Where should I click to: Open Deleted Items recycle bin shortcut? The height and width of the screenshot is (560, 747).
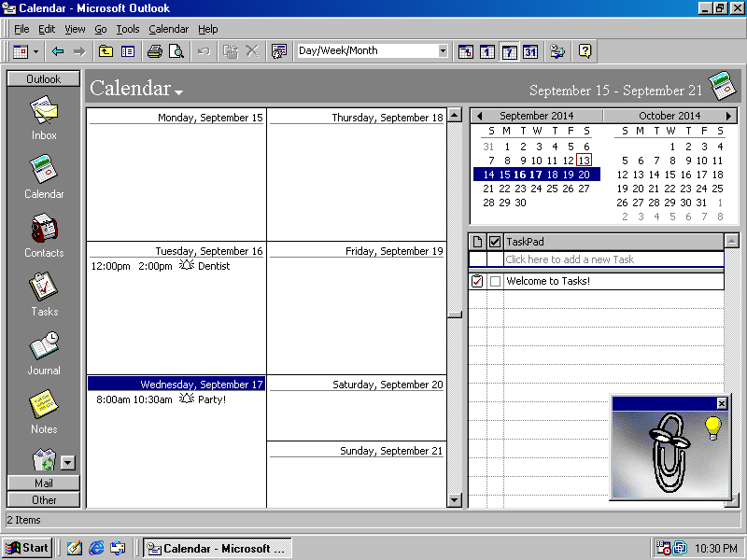pos(44,459)
